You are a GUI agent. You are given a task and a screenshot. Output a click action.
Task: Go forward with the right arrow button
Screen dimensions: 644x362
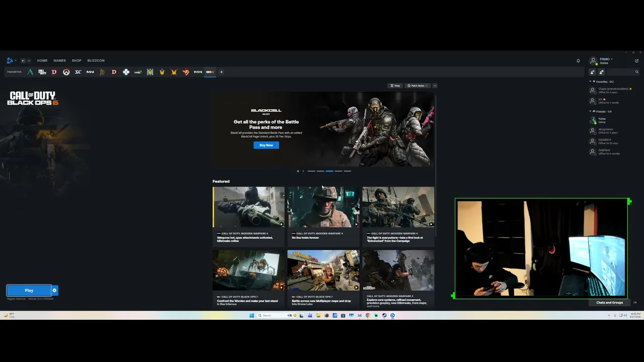(29, 61)
